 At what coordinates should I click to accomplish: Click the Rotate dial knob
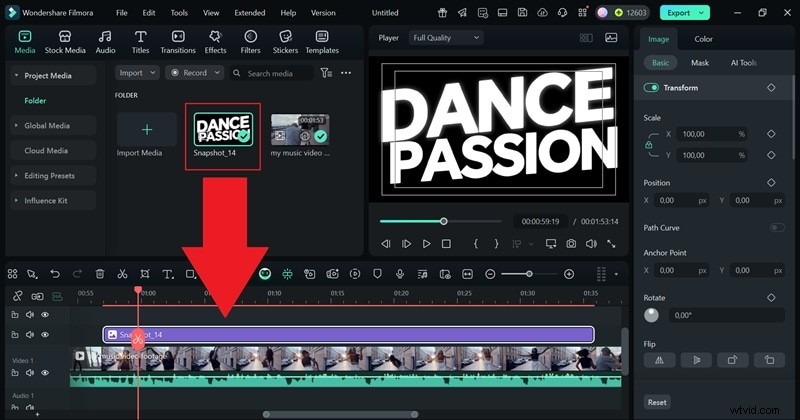(651, 315)
